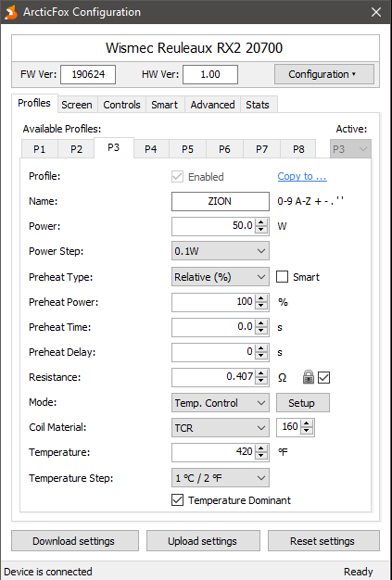Switch to the Controls tab
The image size is (392, 580).
pyautogui.click(x=121, y=105)
